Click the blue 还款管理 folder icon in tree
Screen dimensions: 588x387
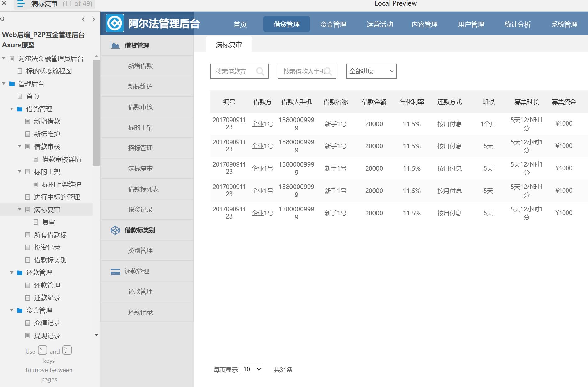click(20, 273)
